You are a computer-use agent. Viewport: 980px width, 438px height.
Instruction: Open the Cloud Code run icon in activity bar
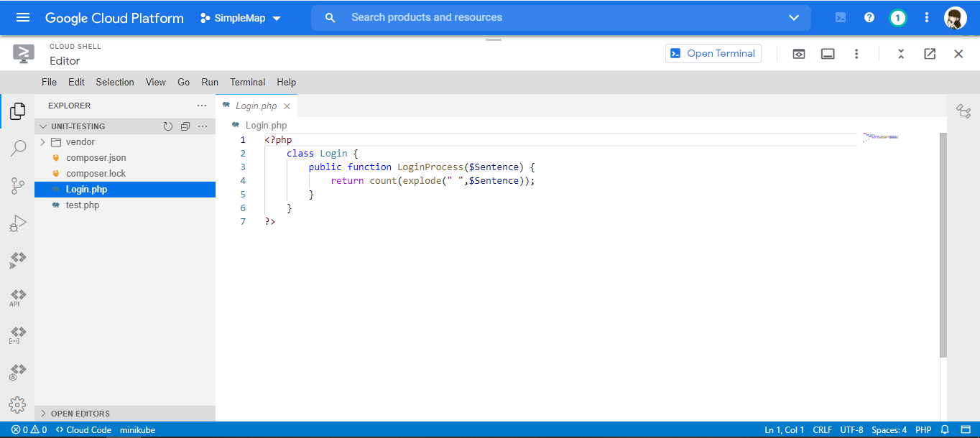click(17, 261)
